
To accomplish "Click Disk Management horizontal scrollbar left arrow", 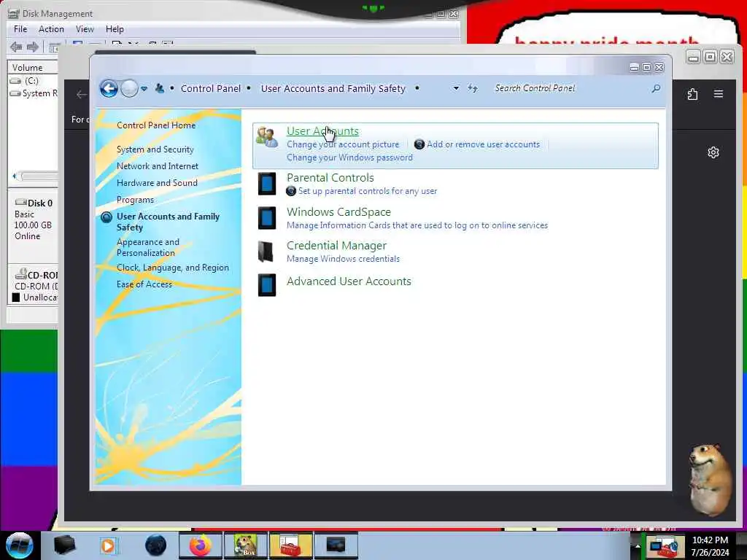I will (x=15, y=176).
